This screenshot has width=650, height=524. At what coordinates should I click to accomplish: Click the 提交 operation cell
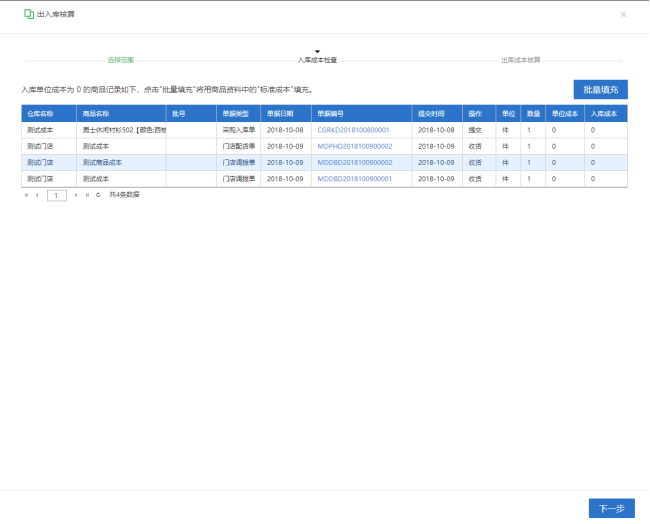tap(479, 130)
